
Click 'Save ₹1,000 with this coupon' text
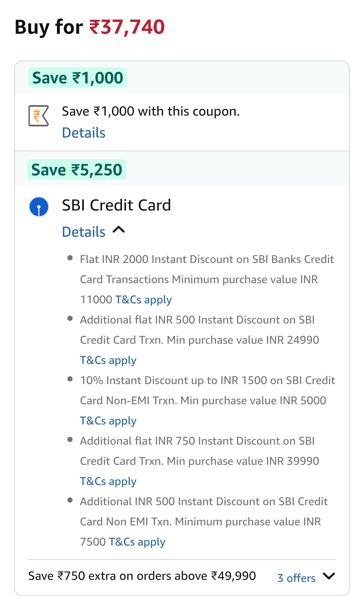(x=151, y=111)
